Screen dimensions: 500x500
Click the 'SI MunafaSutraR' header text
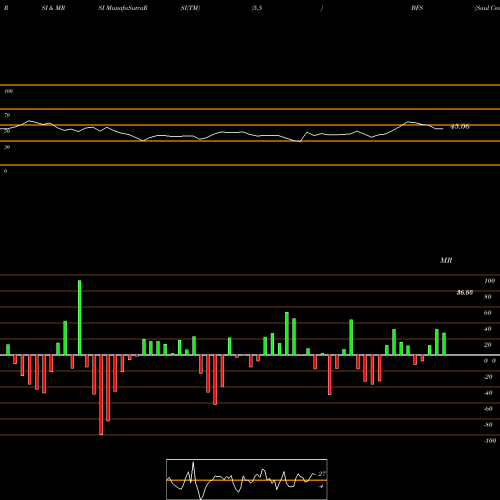coord(123,8)
